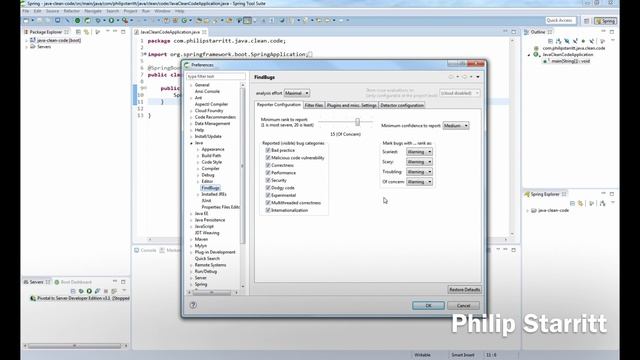
Task: Switch to Reporter Configuration tab
Action: click(279, 105)
